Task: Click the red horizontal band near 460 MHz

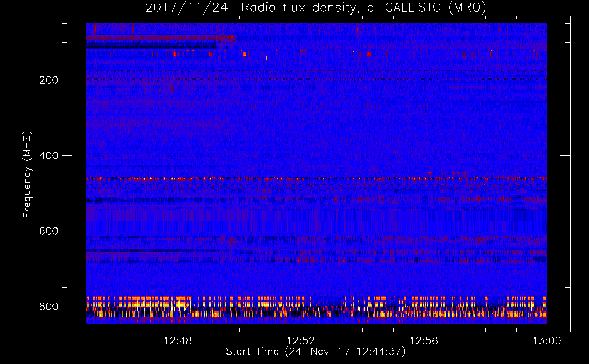Action: [316, 179]
